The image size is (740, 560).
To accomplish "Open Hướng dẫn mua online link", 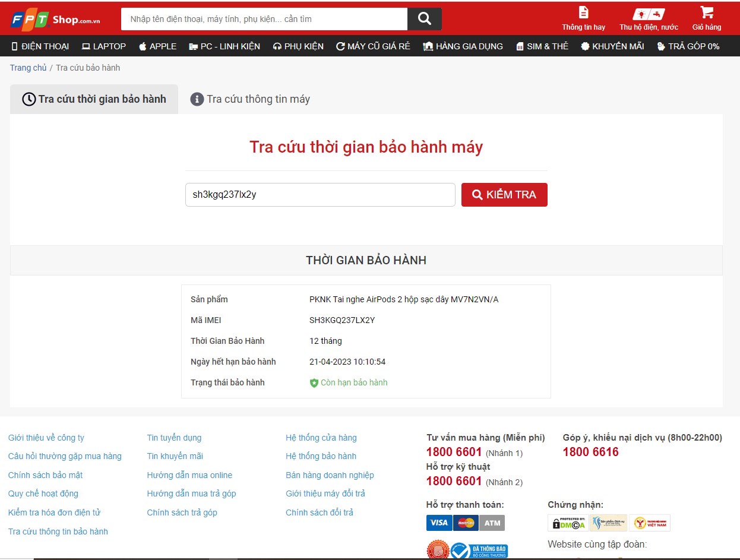I will (x=189, y=475).
